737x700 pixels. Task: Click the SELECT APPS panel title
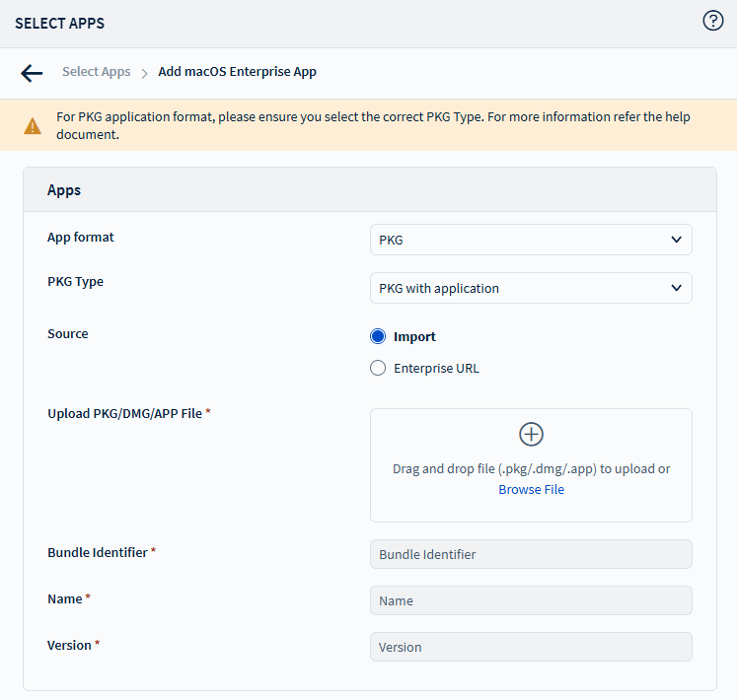coord(59,23)
